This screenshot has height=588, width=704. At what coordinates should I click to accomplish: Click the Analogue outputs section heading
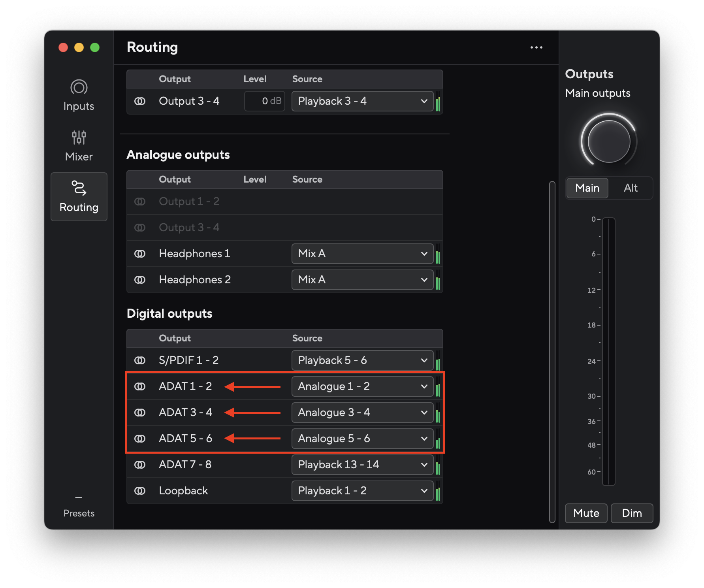[178, 155]
